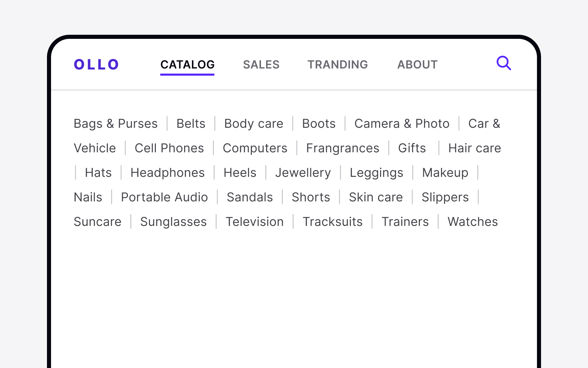This screenshot has height=368, width=588.
Task: Choose the Portable Audio category
Action: pos(164,197)
